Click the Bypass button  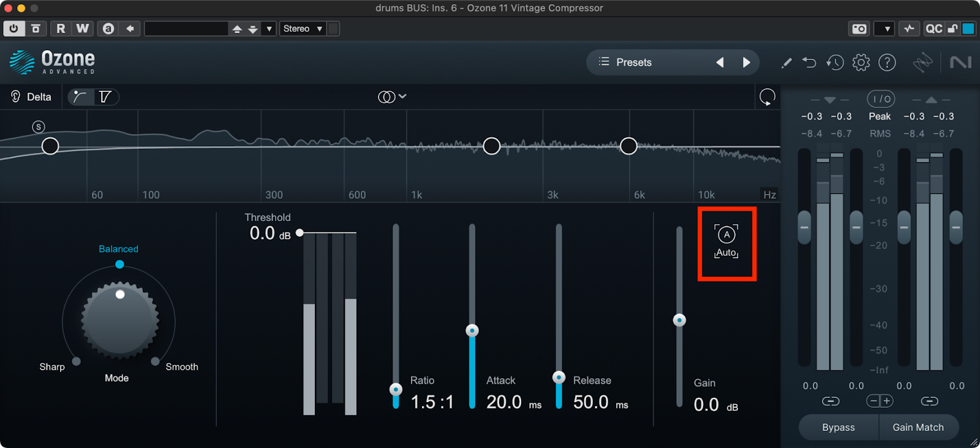click(x=838, y=427)
